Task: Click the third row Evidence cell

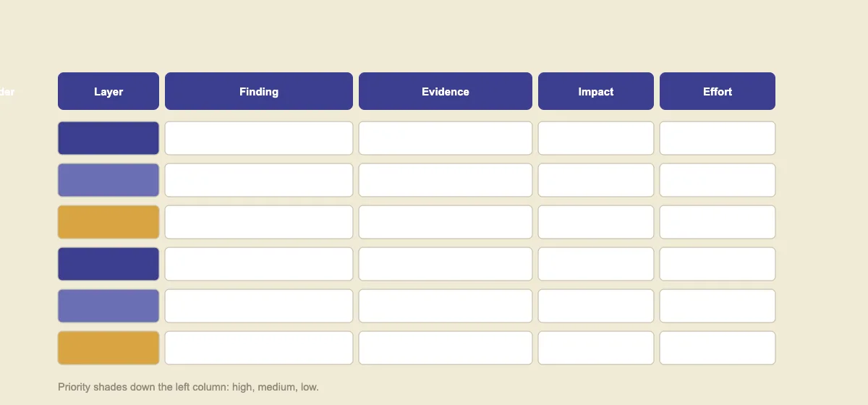Action: pos(446,222)
